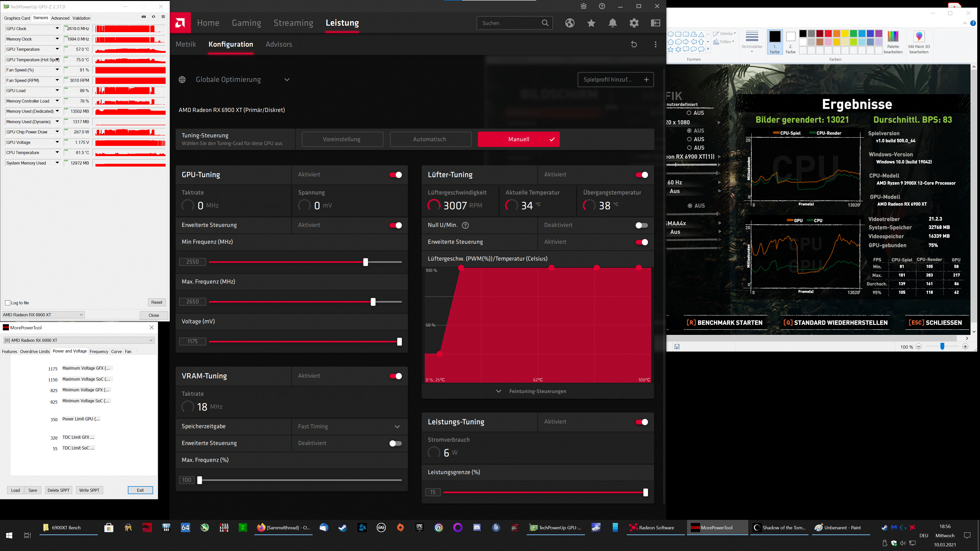Zoom in with Paint plus icon
Screen dimensions: 980x551
965,346
